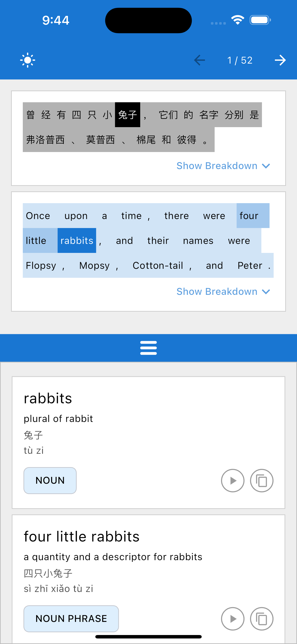The width and height of the screenshot is (297, 644).
Task: Expand Show Breakdown under the Chinese sentence
Action: point(217,166)
